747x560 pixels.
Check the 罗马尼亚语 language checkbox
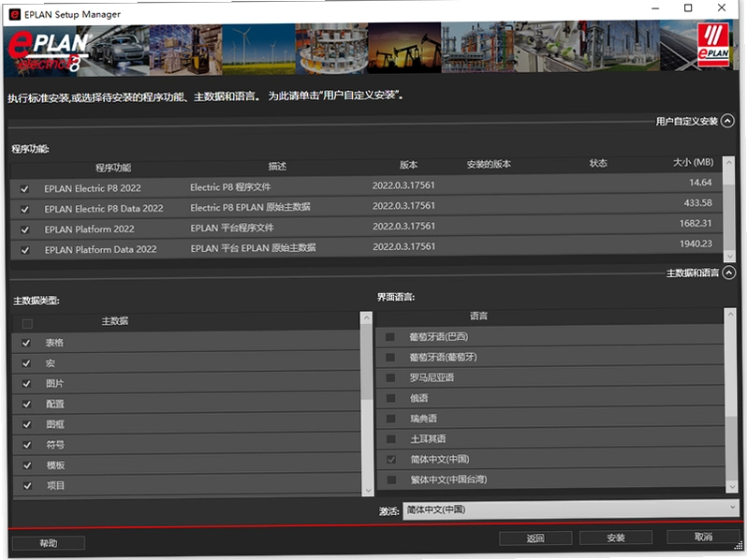390,378
